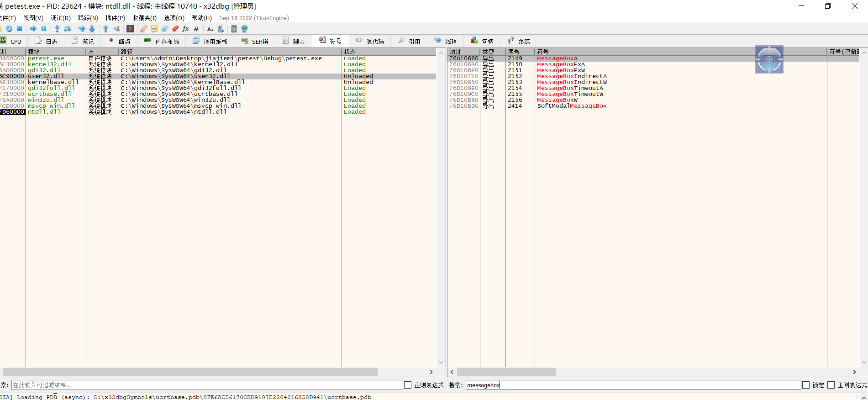
Task: Select the MessageBoxIndirectA symbol row
Action: 654,76
